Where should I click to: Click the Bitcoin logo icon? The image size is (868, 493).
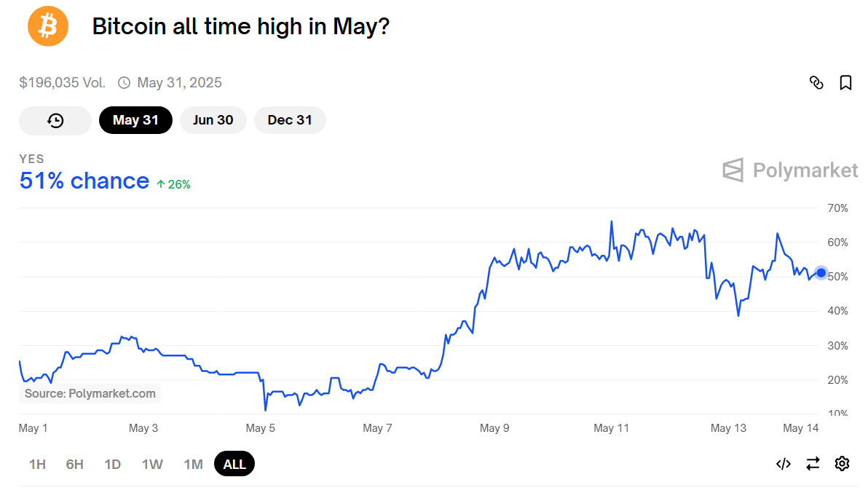(48, 26)
